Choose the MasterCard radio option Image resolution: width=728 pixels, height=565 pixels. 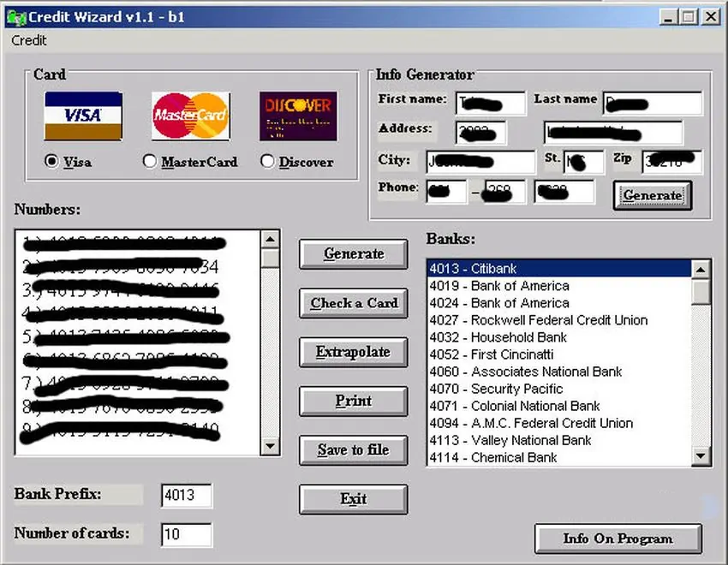point(150,161)
